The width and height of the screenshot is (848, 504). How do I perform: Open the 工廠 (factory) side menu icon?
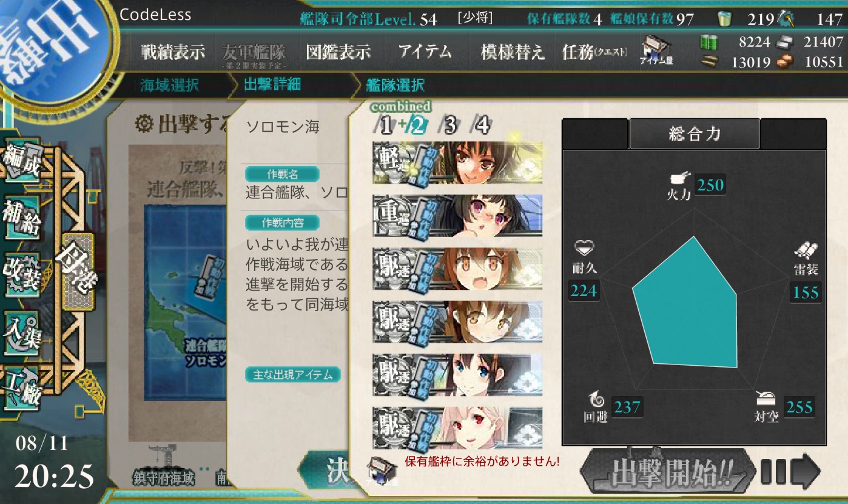22,388
